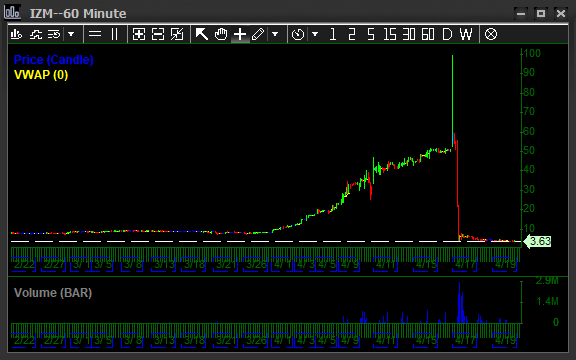Switch to Daily interval D
Viewport: 576px width, 360px height.
coord(447,35)
